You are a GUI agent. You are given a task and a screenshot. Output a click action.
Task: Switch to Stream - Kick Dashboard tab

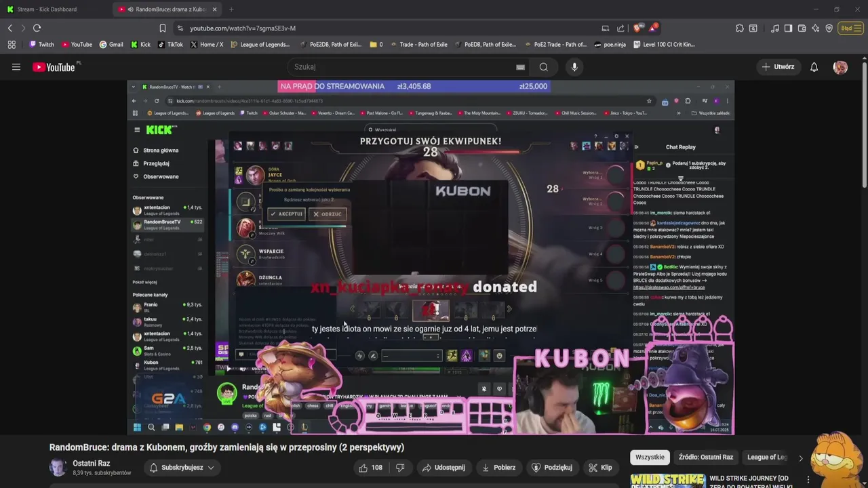tap(56, 9)
